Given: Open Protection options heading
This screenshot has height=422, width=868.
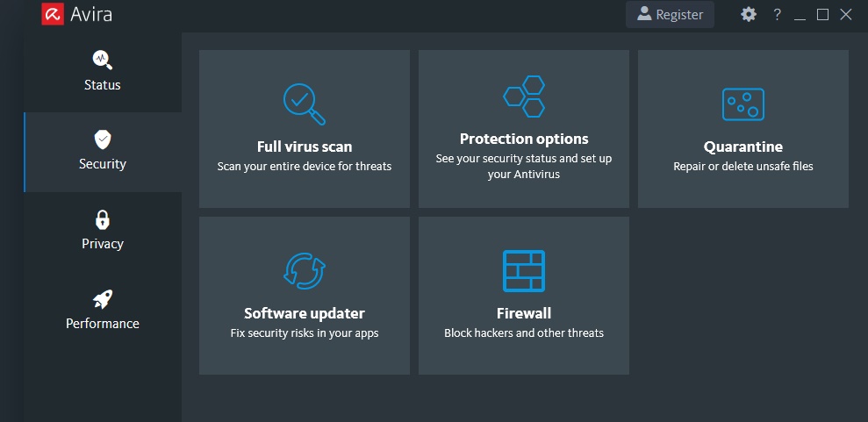Looking at the screenshot, I should [524, 139].
